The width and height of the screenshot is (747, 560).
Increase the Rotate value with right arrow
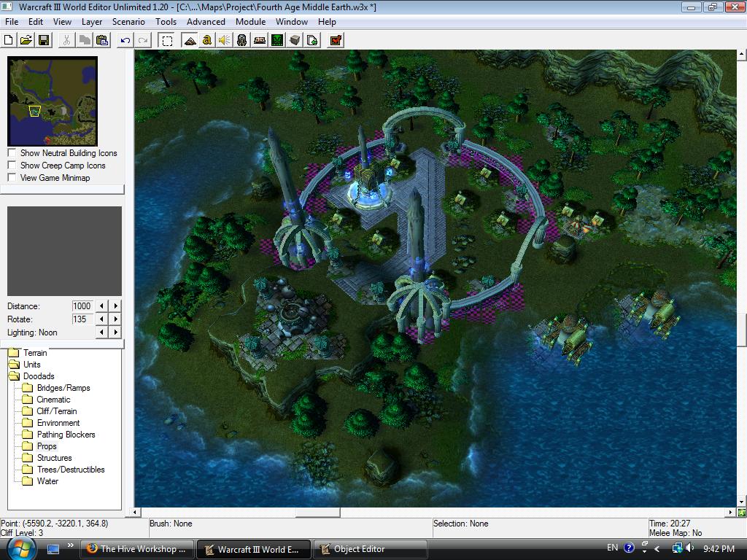115,319
